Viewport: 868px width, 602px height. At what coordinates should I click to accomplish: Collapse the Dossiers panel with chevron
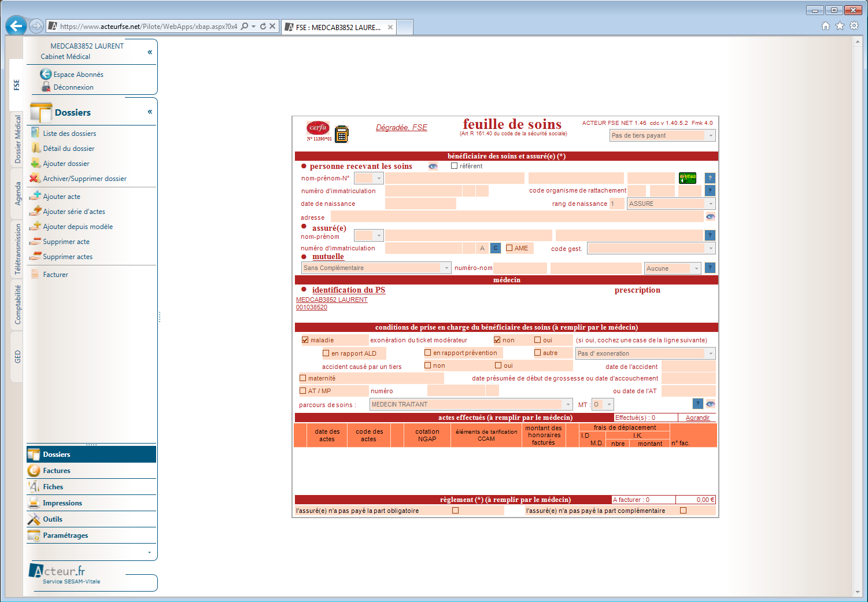150,112
